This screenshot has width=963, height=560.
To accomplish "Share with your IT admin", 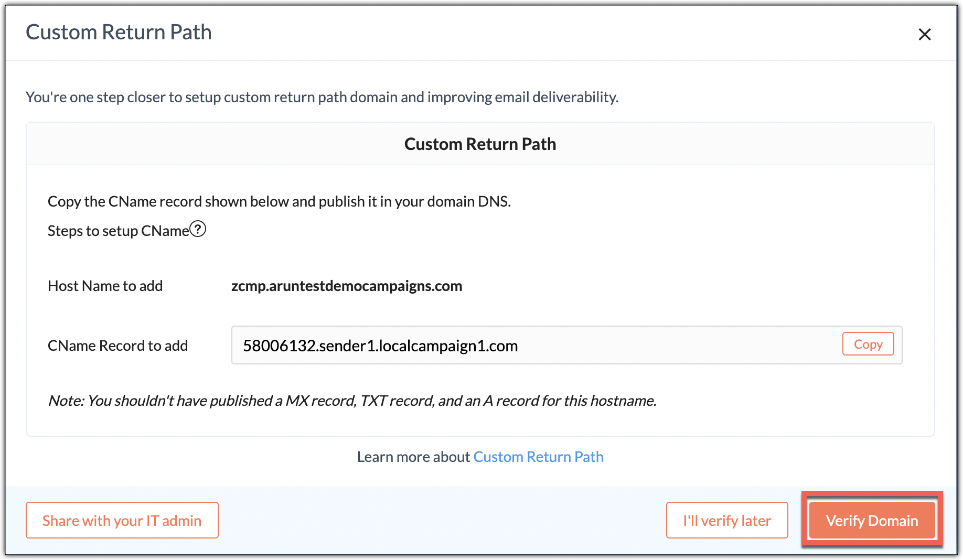I will [x=122, y=520].
